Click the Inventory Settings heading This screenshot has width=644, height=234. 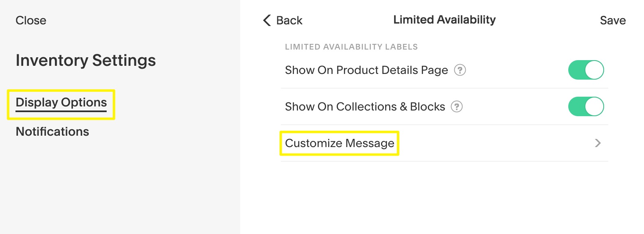click(85, 60)
